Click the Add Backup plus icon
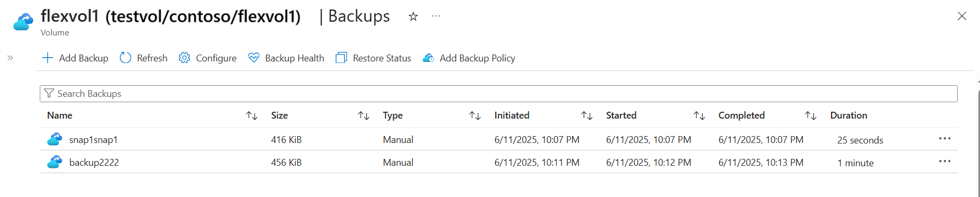Viewport: 980px width, 197px height. click(x=48, y=58)
